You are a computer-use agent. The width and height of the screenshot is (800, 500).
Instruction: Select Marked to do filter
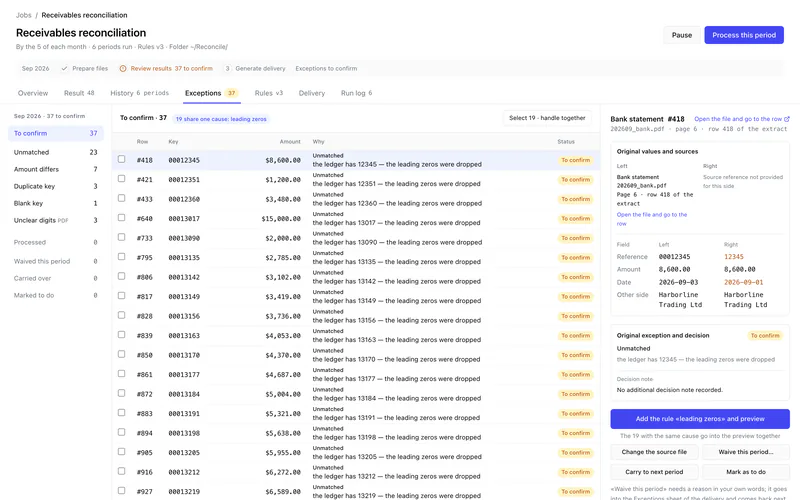tap(56, 295)
